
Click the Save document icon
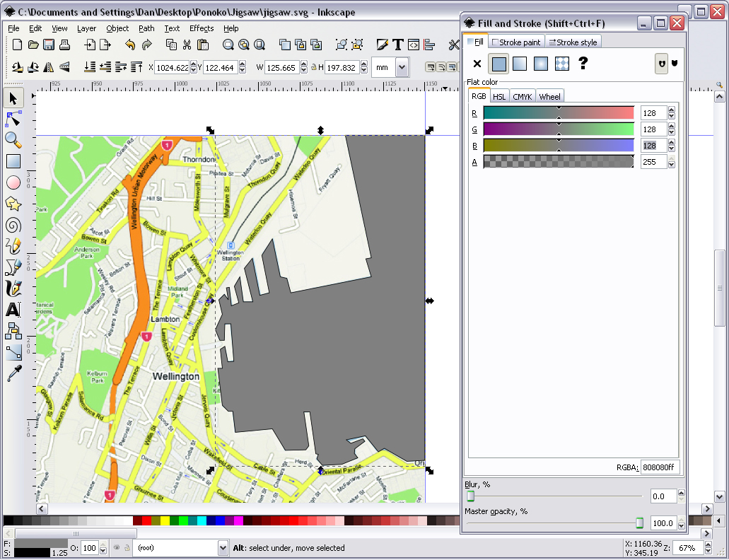coord(49,45)
